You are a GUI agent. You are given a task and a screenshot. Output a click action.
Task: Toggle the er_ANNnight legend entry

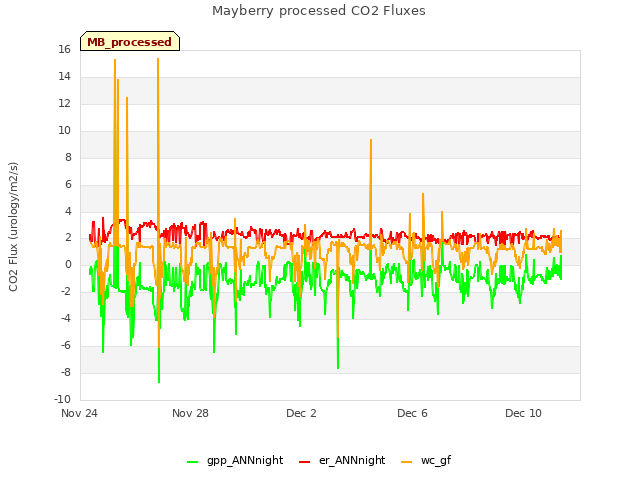click(342, 460)
